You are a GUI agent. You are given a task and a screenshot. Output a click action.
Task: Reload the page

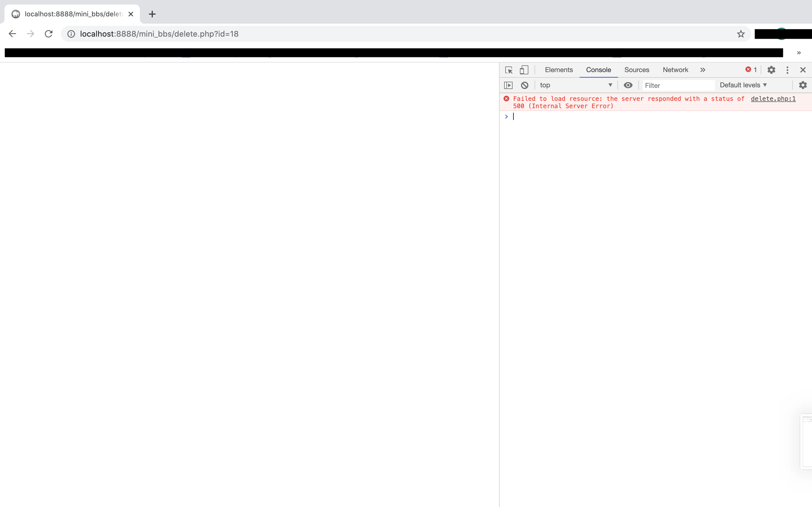coord(49,34)
